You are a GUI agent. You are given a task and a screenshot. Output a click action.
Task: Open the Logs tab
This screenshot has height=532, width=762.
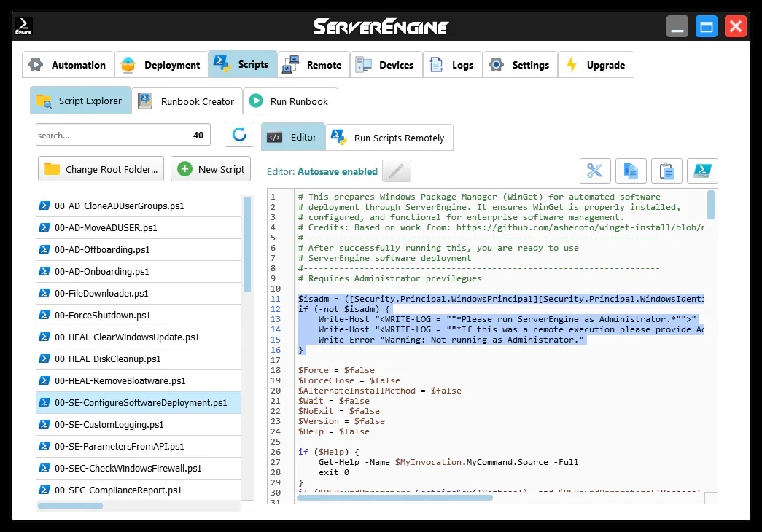coord(452,65)
